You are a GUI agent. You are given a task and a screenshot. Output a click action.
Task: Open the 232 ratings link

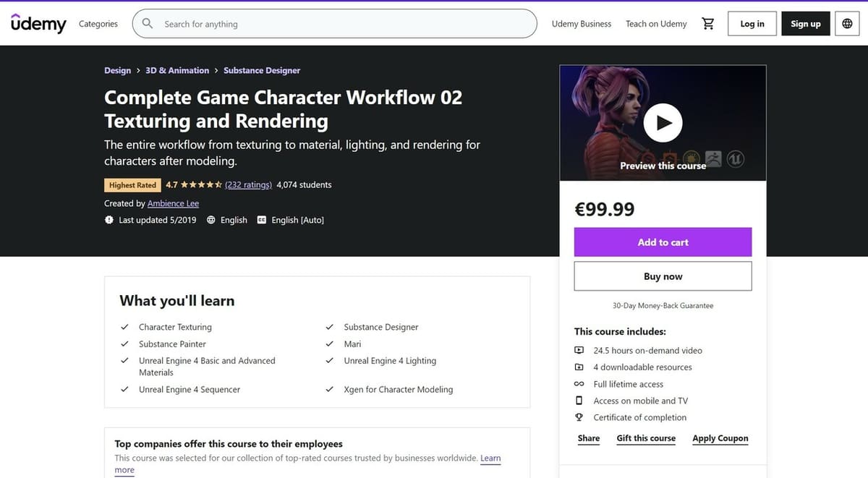tap(248, 185)
